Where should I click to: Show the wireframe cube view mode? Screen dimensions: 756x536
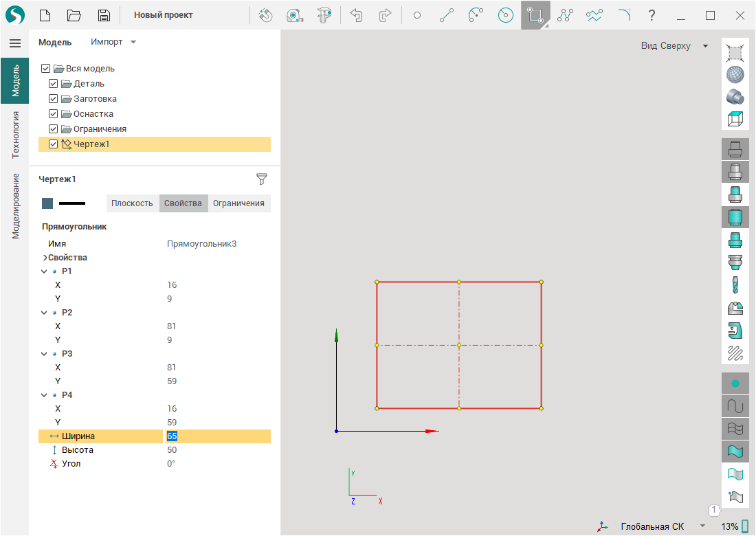[x=735, y=119]
